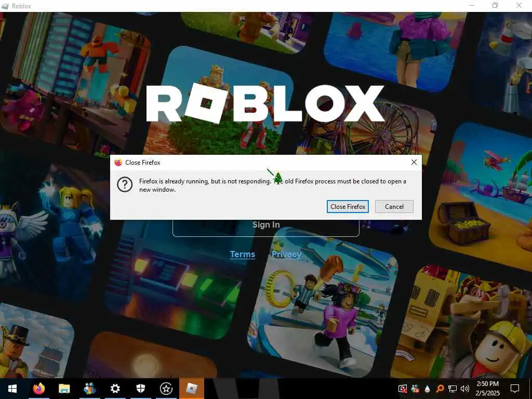Open File Explorer from the taskbar

click(x=64, y=389)
